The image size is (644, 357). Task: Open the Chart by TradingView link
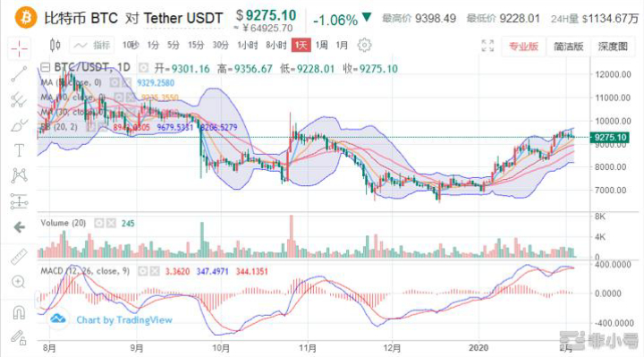click(124, 320)
